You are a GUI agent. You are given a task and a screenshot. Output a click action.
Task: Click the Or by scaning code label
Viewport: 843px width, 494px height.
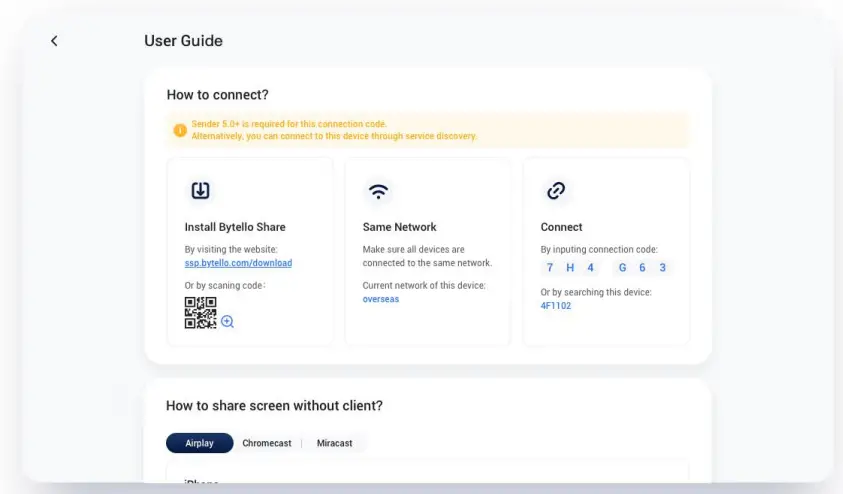[x=225, y=285]
